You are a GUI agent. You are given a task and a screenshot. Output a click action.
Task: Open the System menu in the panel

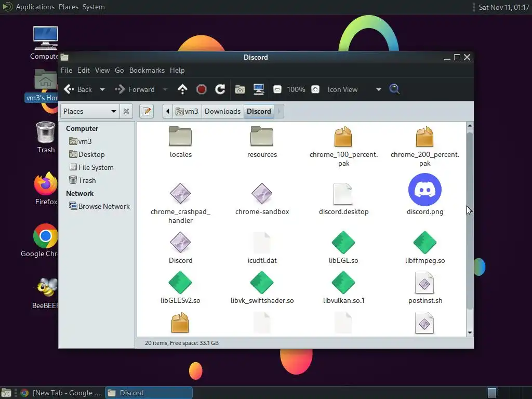94,7
